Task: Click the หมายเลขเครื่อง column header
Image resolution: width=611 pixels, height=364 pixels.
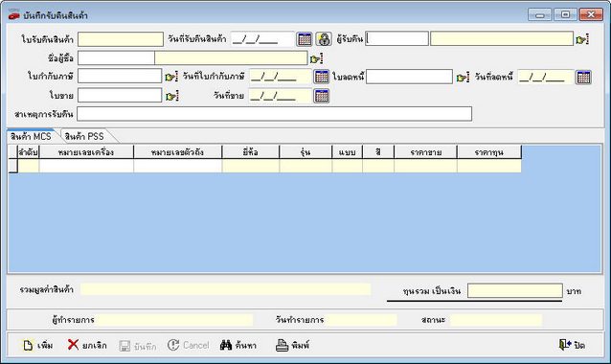Action: (86, 152)
